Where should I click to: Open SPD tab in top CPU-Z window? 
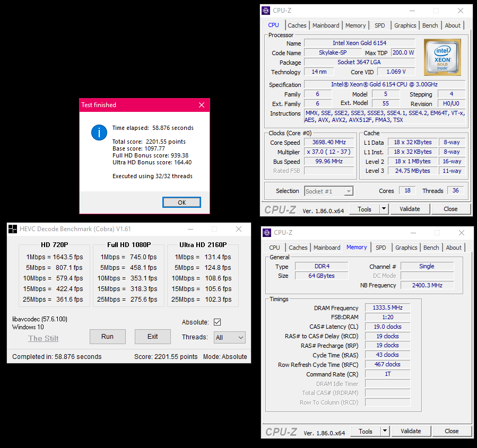380,25
